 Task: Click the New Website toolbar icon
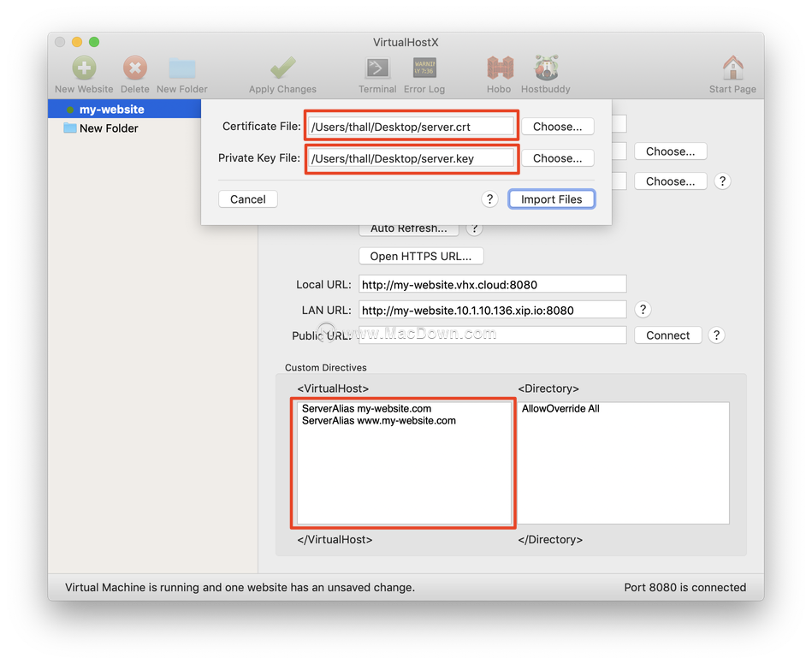(x=84, y=68)
